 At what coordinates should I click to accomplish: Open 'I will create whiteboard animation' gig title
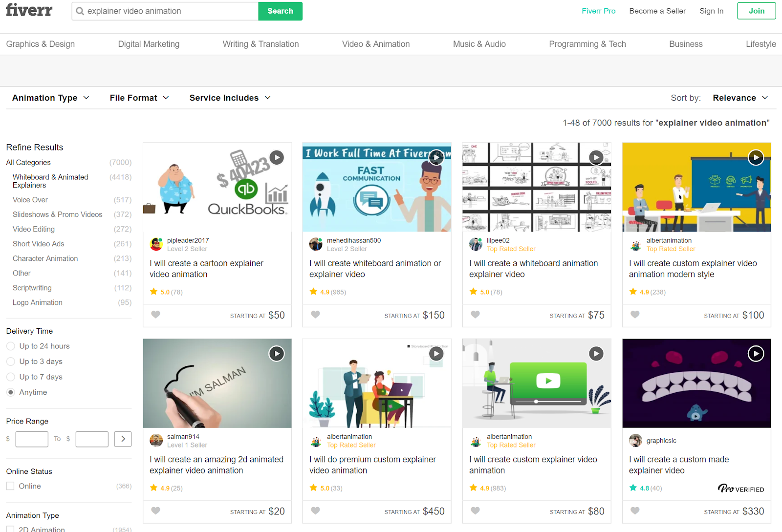pyautogui.click(x=375, y=269)
